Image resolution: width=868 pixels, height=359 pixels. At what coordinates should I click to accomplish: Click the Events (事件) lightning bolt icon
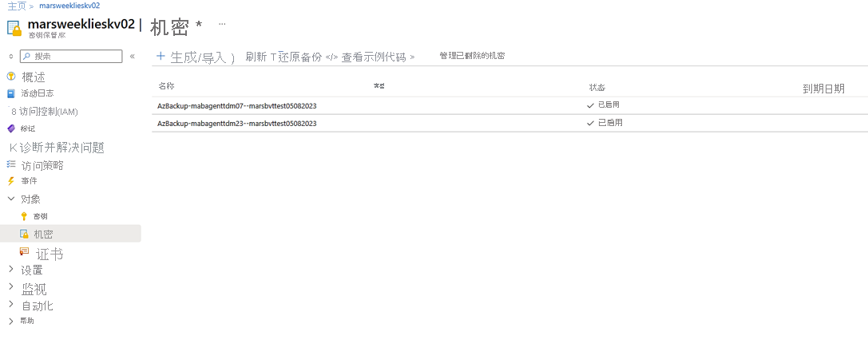tap(11, 181)
